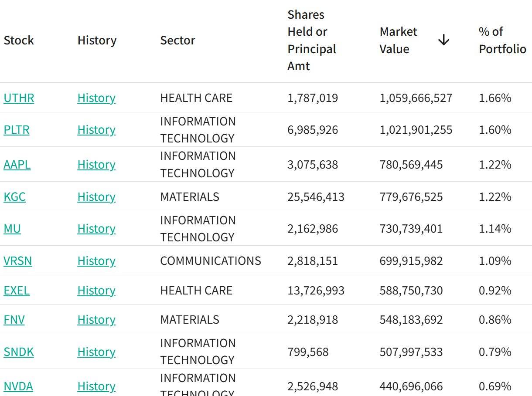
Task: Open the SNDK stock link
Action: [19, 352]
